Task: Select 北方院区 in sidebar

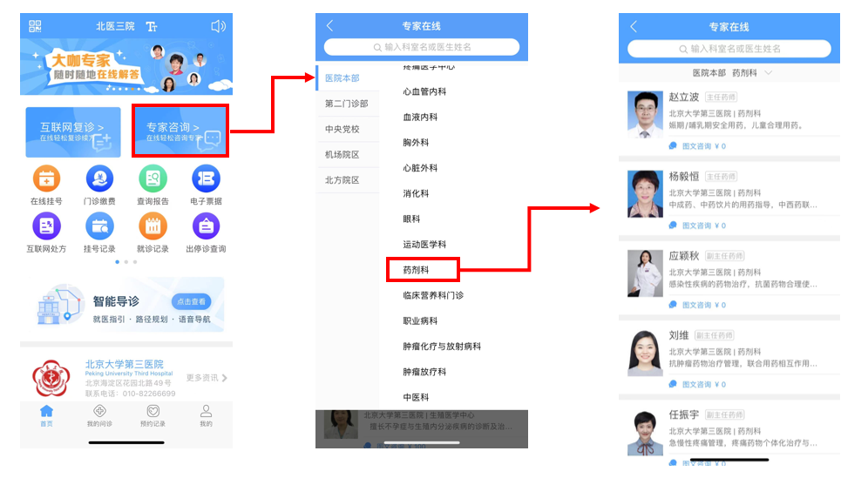Action: coord(348,180)
